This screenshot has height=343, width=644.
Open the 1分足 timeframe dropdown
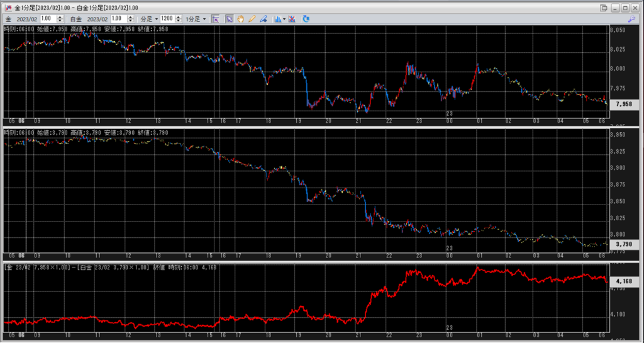pos(194,19)
